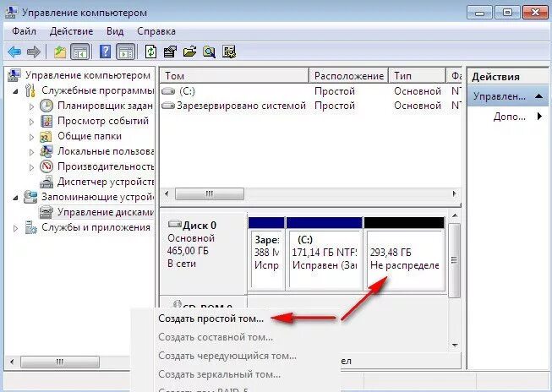Click the Local Users icon
The height and width of the screenshot is (392, 552).
pos(46,151)
